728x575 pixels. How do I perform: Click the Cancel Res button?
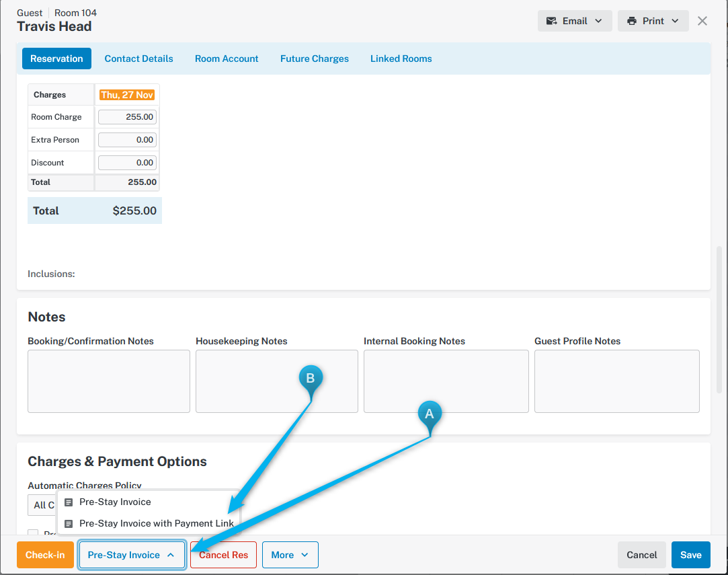(223, 555)
